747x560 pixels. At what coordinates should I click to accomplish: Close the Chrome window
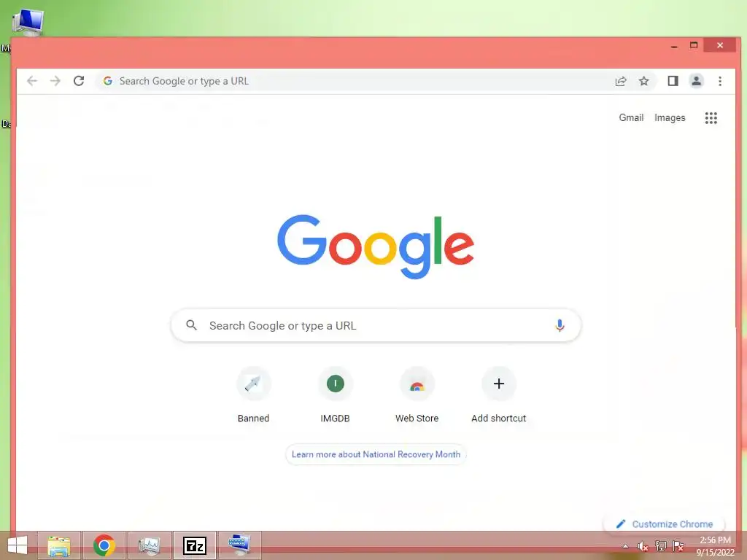coord(720,45)
